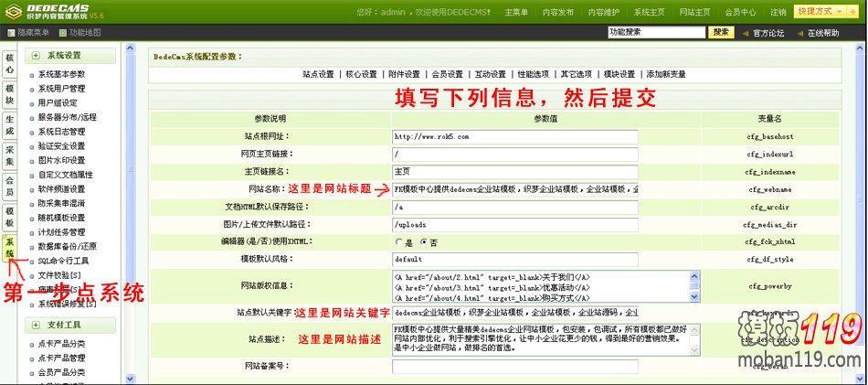Open 自定义文档属性 in the sidebar
This screenshot has width=868, height=385.
[65, 175]
